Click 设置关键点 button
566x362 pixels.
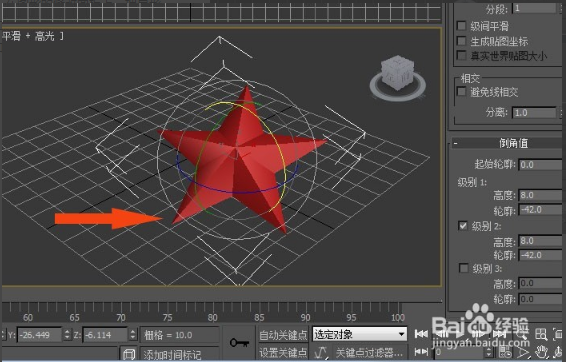pyautogui.click(x=283, y=352)
